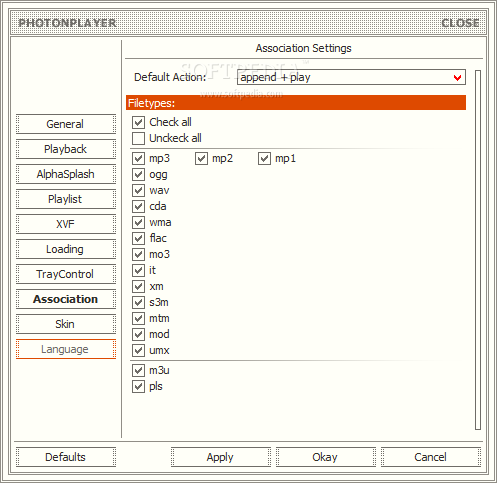This screenshot has width=497, height=483.
Task: Open the General settings tab
Action: point(66,124)
